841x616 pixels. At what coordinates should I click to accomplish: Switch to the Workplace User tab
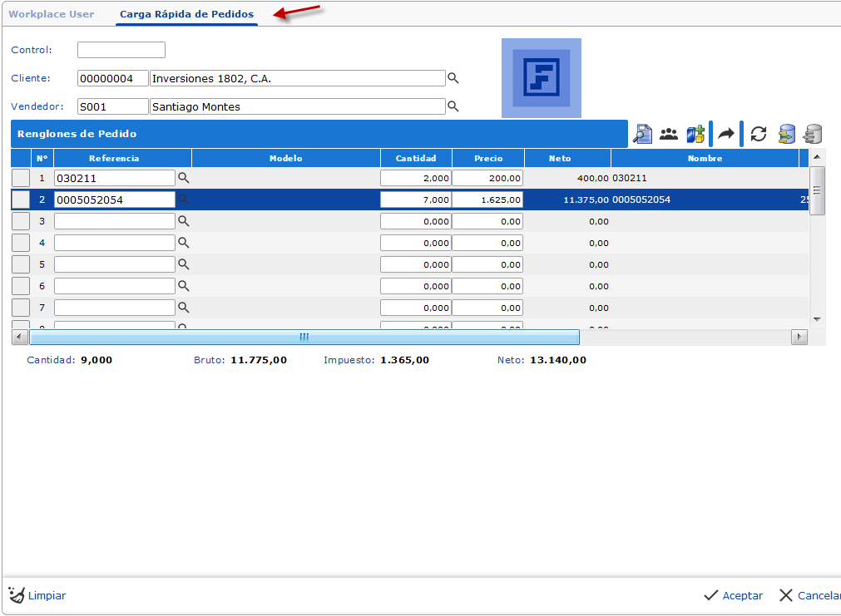point(52,14)
